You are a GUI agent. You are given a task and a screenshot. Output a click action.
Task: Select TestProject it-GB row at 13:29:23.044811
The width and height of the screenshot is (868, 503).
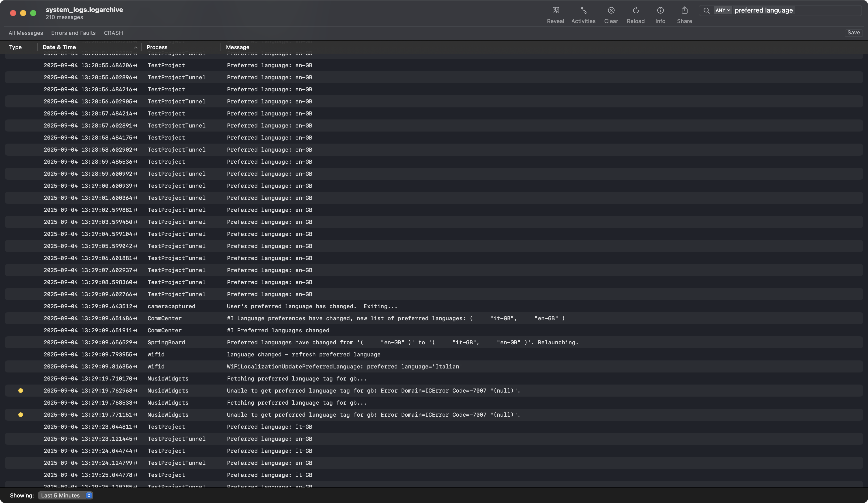434,426
